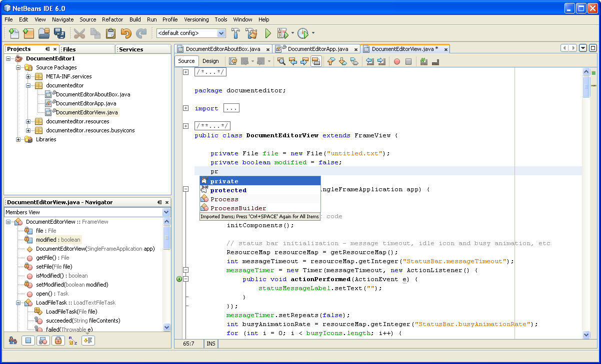Image resolution: width=601 pixels, height=364 pixels.
Task: Toggle Show Fields filter in Navigator
Action: 28,341
